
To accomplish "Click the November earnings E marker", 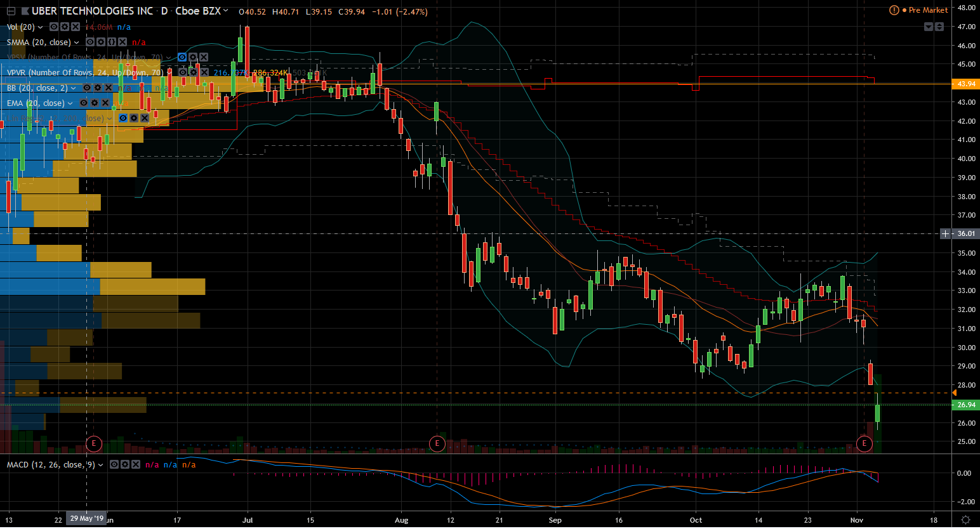I will point(864,443).
